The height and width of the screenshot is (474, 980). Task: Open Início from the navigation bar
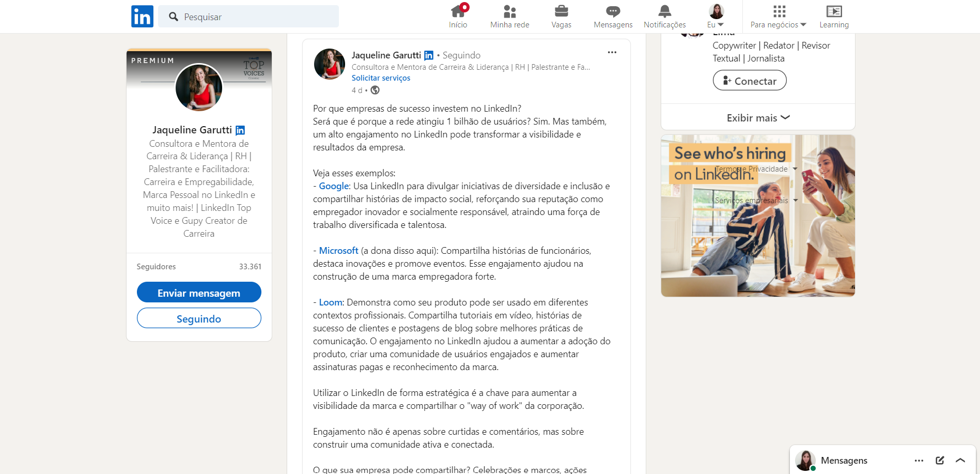[x=458, y=17]
